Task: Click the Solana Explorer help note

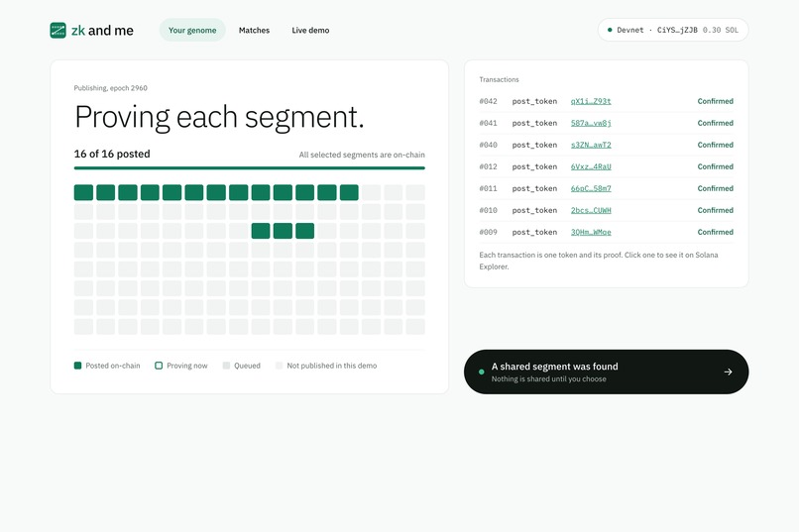Action: (x=598, y=261)
